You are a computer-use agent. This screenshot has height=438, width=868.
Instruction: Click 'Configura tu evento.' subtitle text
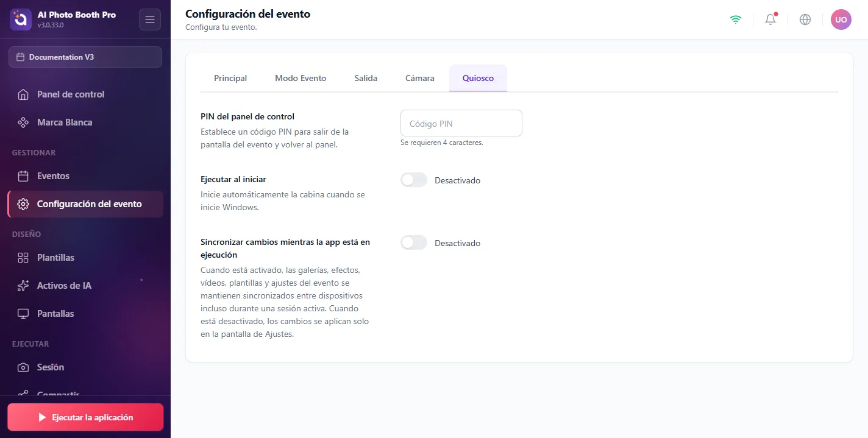coord(221,27)
